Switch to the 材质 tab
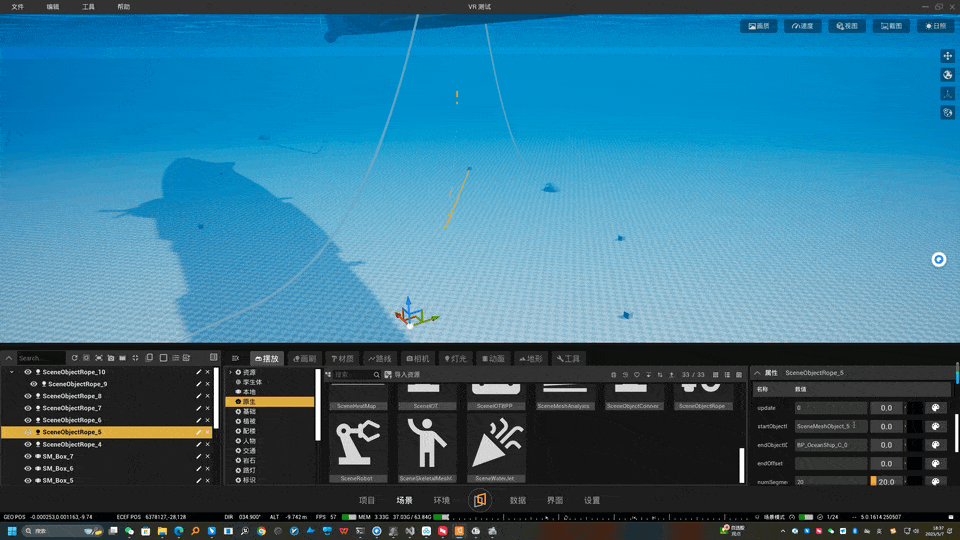Image resolution: width=960 pixels, height=540 pixels. tap(342, 358)
